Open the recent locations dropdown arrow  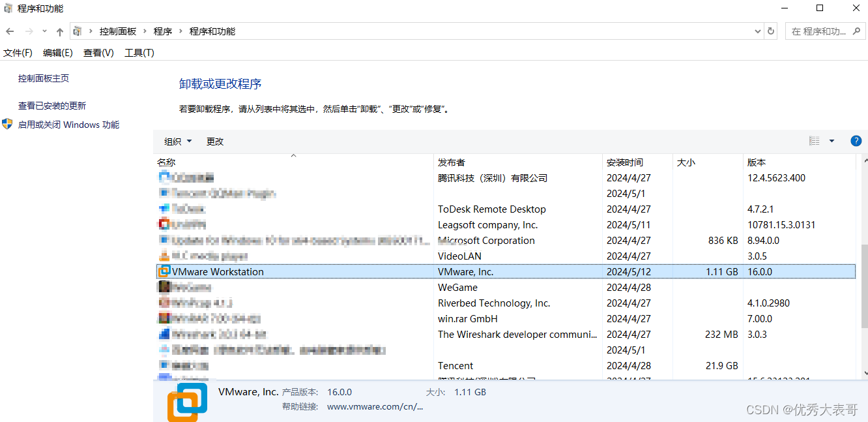pos(44,31)
